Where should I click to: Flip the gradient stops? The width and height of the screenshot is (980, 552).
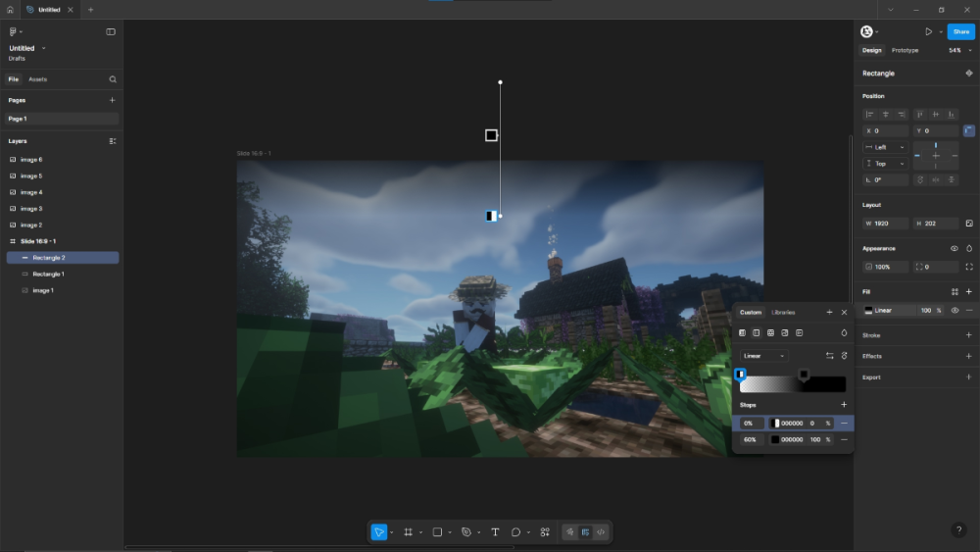point(830,356)
